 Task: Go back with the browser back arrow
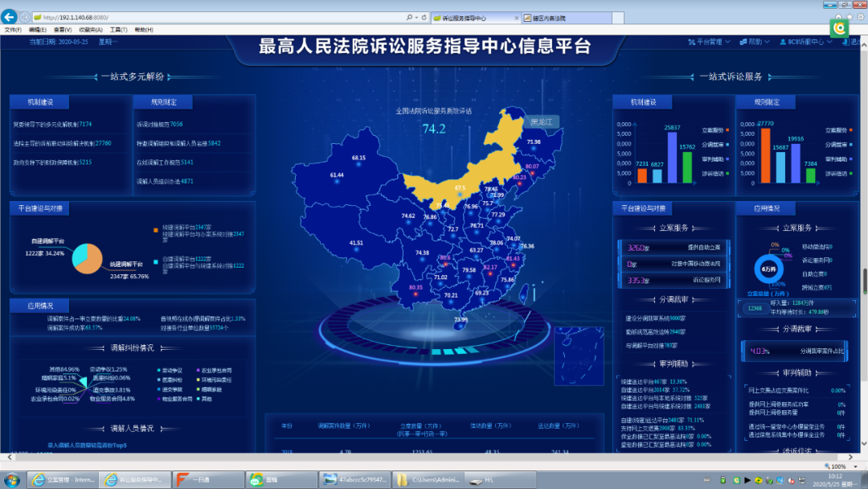click(x=10, y=17)
